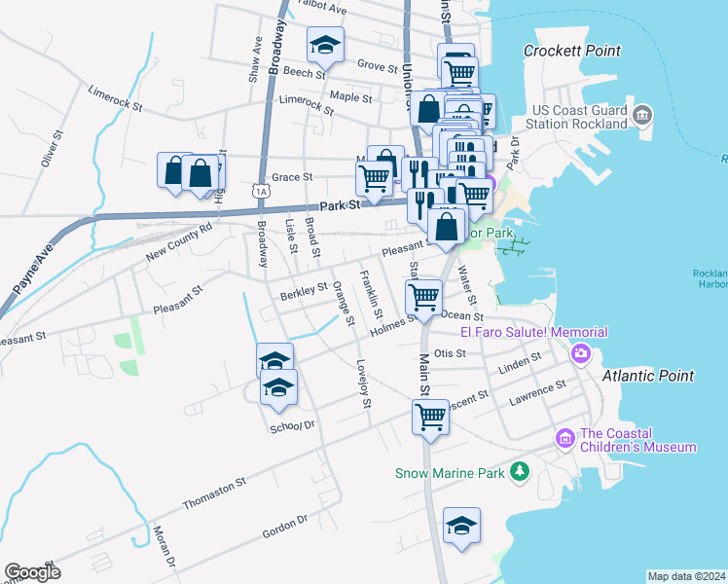Click the Route 1A highway shield
The height and width of the screenshot is (584, 728).
click(260, 193)
